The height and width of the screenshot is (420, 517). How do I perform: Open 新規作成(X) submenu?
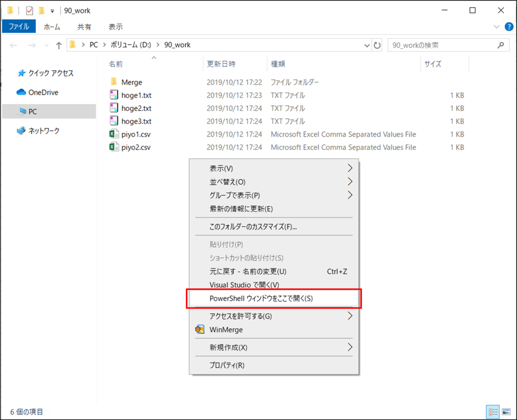(274, 347)
